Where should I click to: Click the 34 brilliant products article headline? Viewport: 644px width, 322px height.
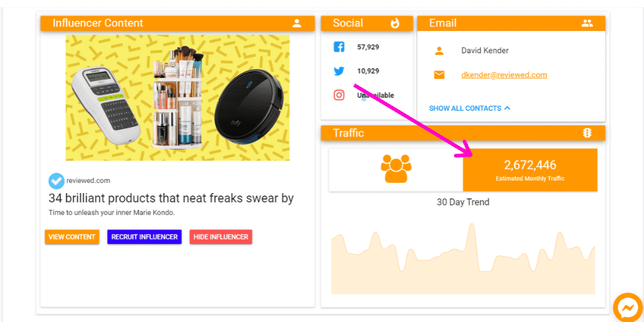pos(171,199)
